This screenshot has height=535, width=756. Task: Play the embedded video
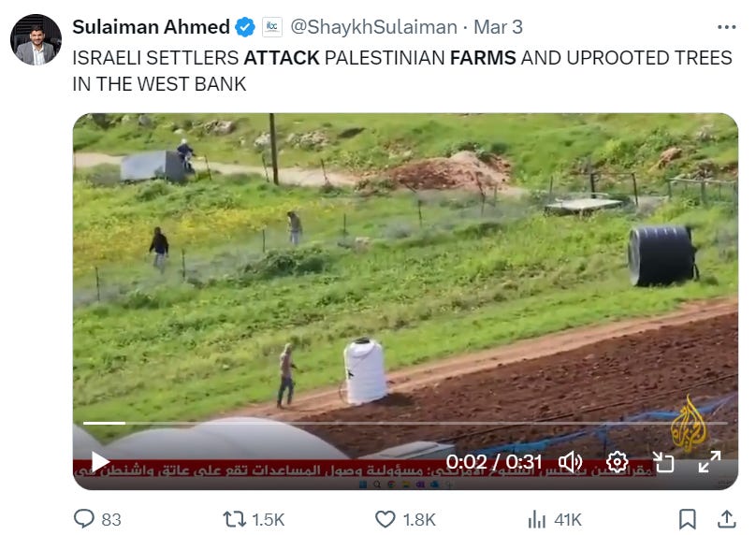click(x=100, y=462)
